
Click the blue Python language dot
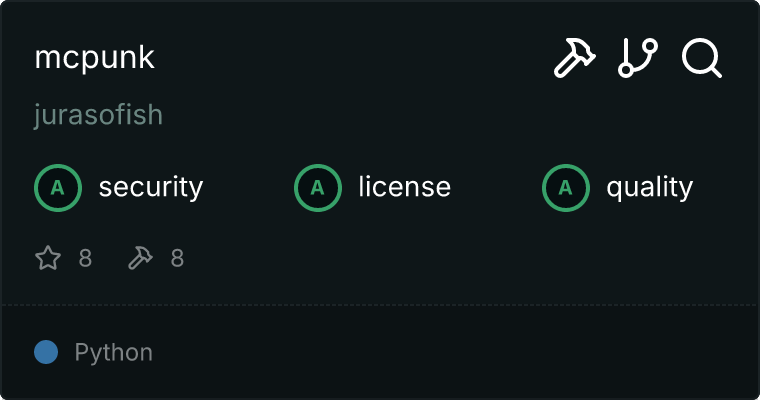pyautogui.click(x=46, y=352)
